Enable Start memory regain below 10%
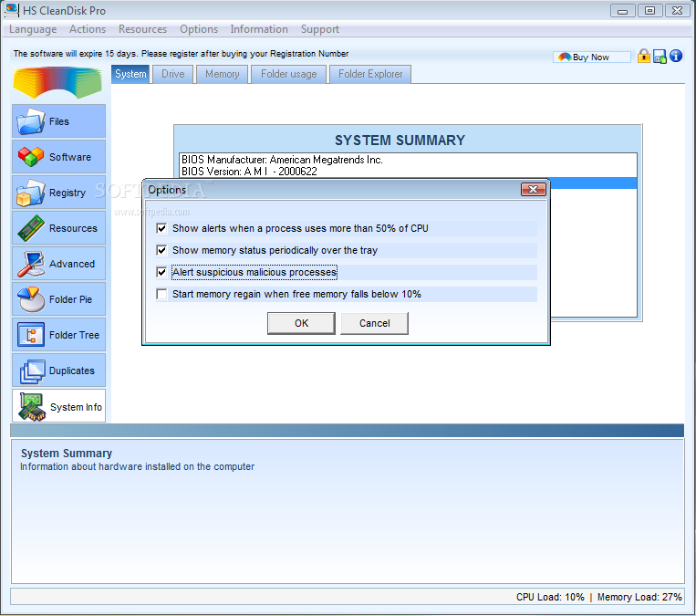696x616 pixels. click(x=161, y=294)
